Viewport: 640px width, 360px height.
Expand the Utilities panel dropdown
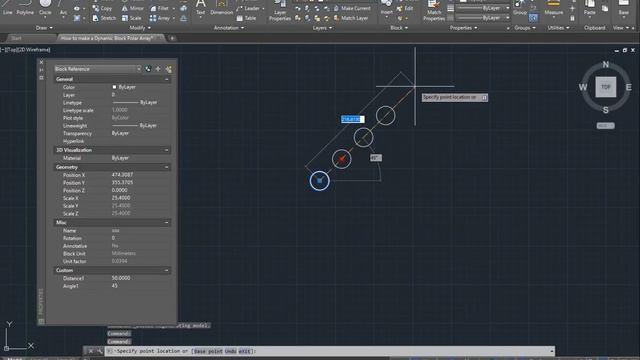[x=558, y=28]
